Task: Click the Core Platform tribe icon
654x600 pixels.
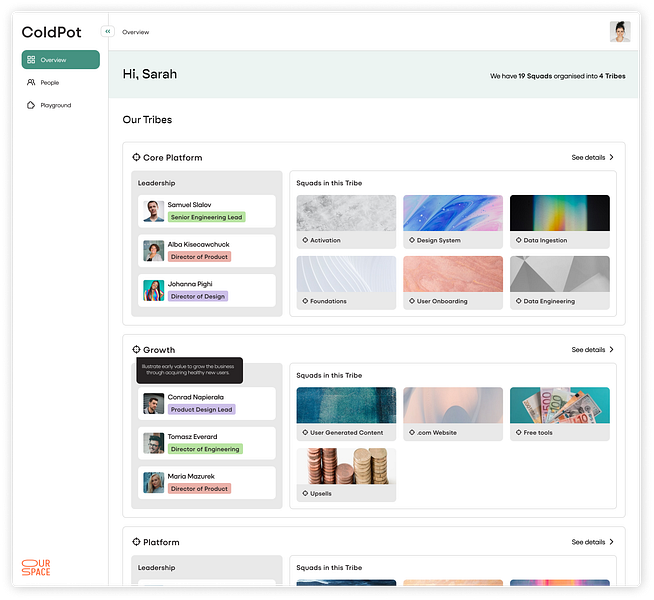Action: 136,157
